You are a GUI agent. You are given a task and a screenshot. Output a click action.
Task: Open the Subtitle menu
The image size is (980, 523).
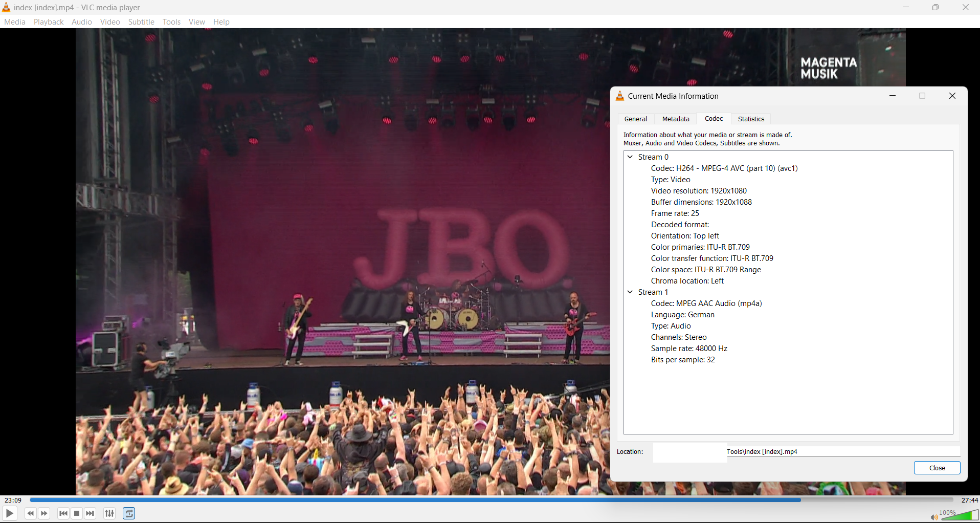tap(142, 22)
